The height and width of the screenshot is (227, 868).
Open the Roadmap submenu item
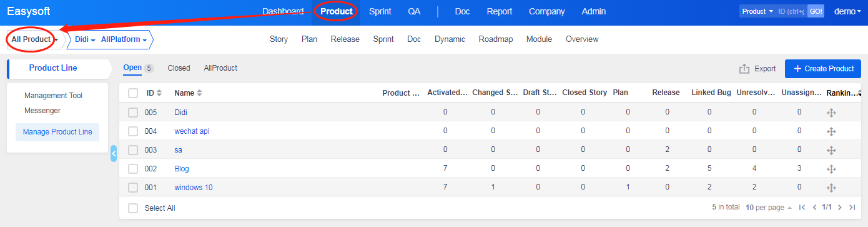(x=496, y=39)
